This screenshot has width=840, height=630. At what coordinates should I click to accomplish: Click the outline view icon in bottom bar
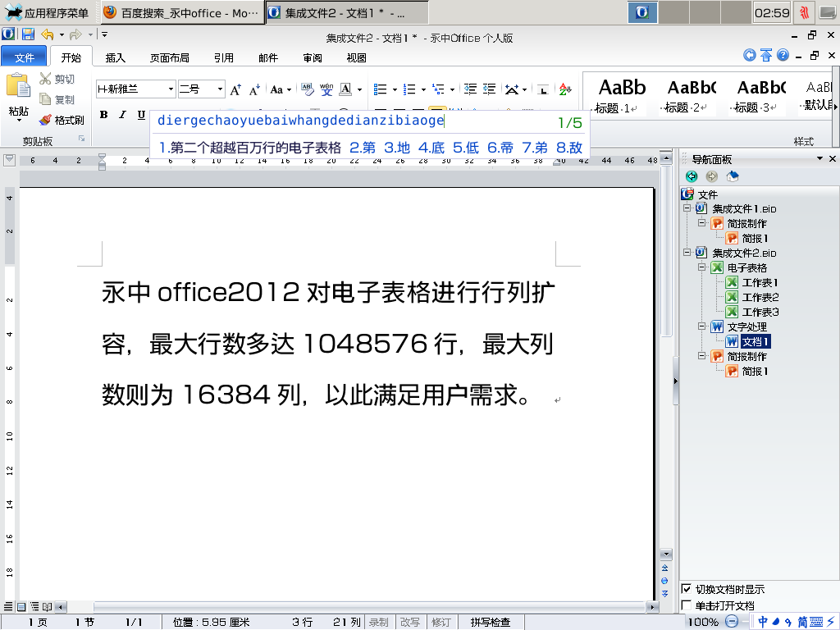click(x=34, y=607)
